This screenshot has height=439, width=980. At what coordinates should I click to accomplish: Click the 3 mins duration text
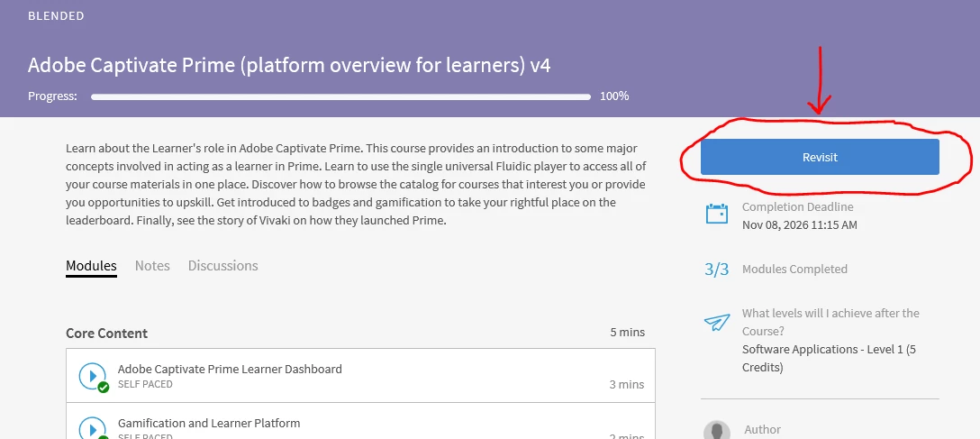tap(627, 385)
